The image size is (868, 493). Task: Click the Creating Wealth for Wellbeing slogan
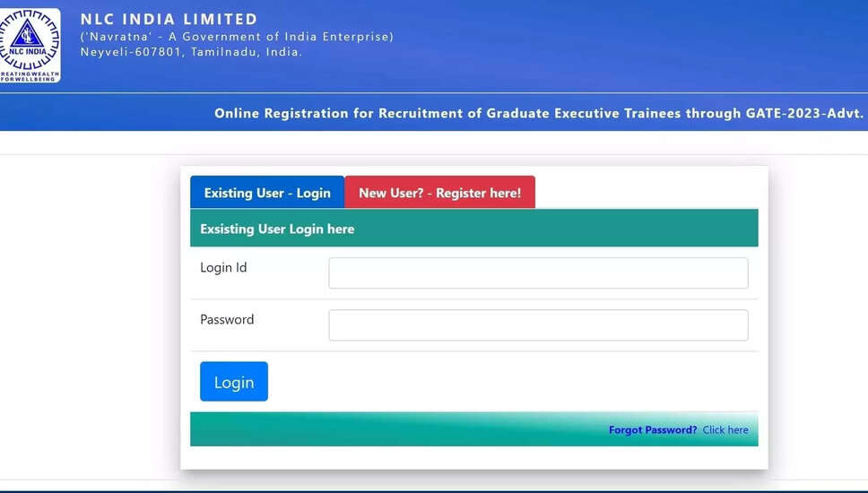28,75
